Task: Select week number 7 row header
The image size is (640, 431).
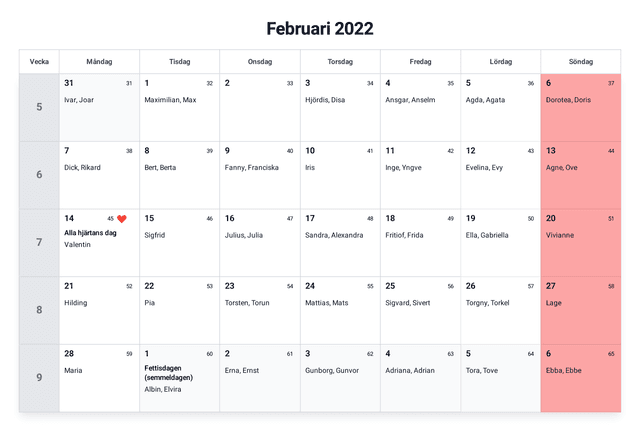Action: coord(39,242)
